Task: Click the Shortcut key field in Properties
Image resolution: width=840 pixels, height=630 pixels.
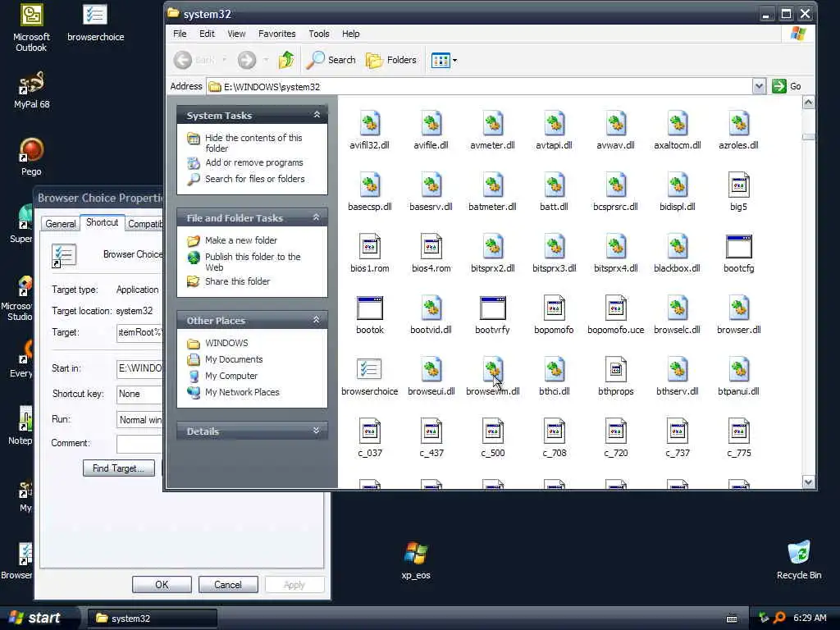Action: (139, 395)
